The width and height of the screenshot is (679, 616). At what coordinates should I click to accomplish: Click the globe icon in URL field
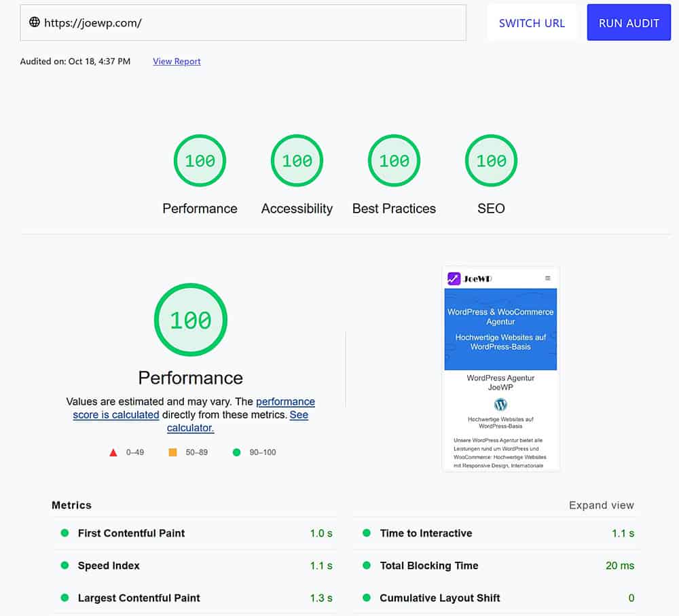pos(35,22)
